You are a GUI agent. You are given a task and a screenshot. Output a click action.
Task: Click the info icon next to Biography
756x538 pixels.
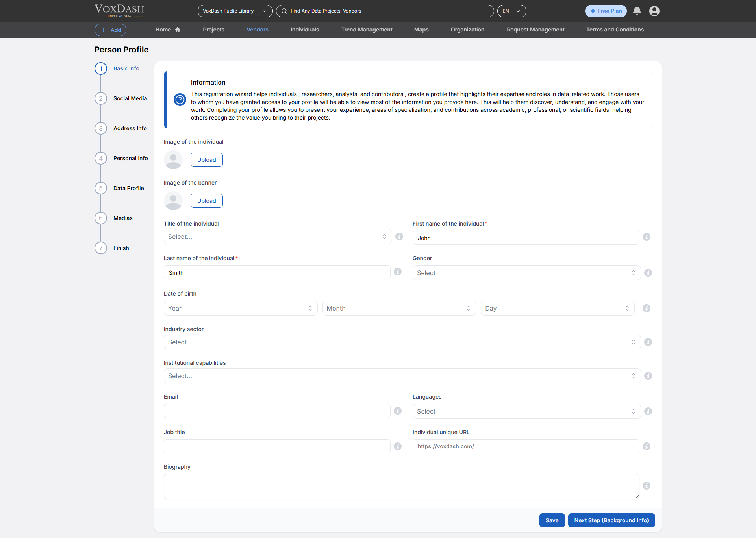[x=646, y=486]
